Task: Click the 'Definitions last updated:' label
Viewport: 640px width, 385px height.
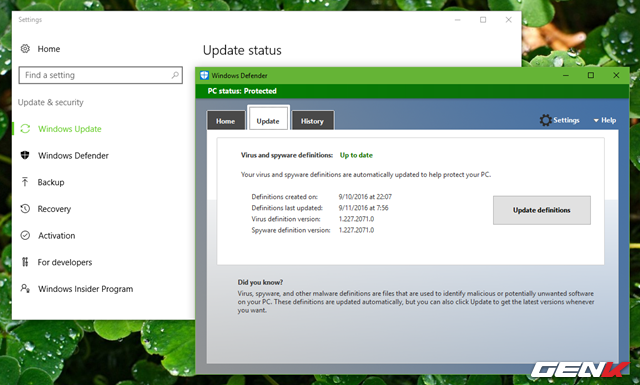Action: click(287, 207)
